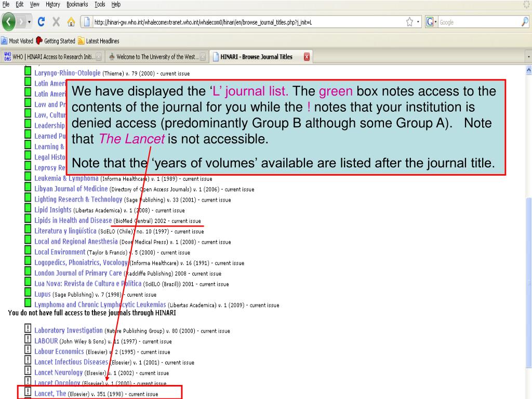The height and width of the screenshot is (399, 532).
Task: Click the search magnifier icon
Action: (525, 22)
